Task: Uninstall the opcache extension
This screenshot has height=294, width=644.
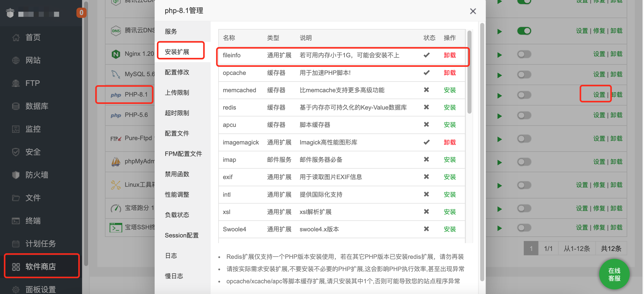Action: tap(450, 73)
